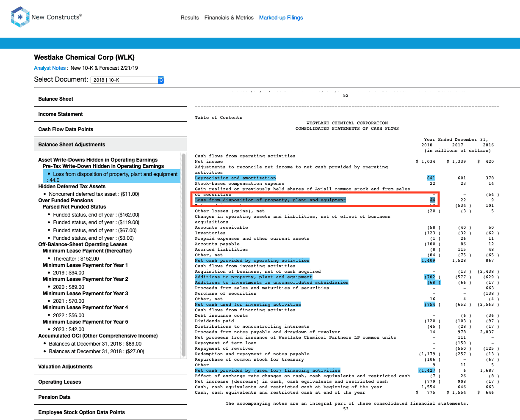This screenshot has height=420, width=520.
Task: Click Accumulated OCI (Other Comprehensive Income) heading
Action: (98, 336)
